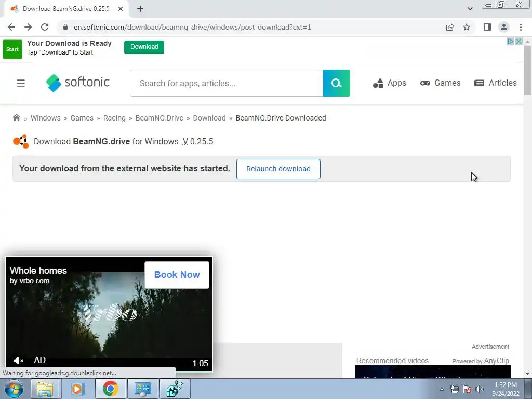Unmute the vrbo video ad

[18, 361]
